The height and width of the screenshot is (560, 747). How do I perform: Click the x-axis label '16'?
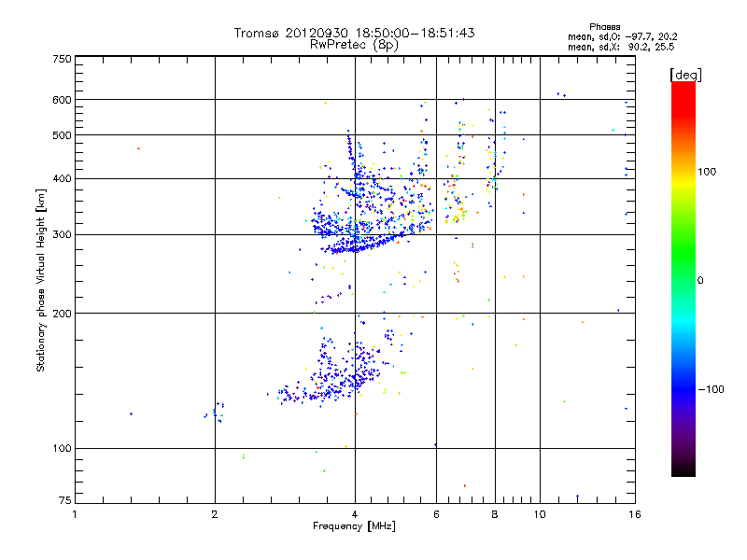(635, 514)
